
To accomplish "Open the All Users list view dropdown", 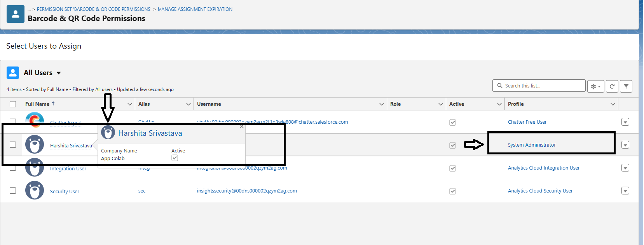I will 59,73.
